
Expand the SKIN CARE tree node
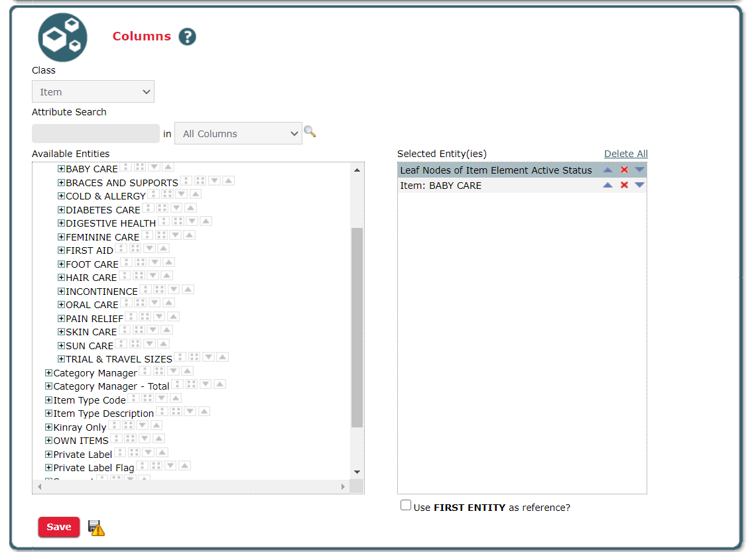(x=61, y=332)
